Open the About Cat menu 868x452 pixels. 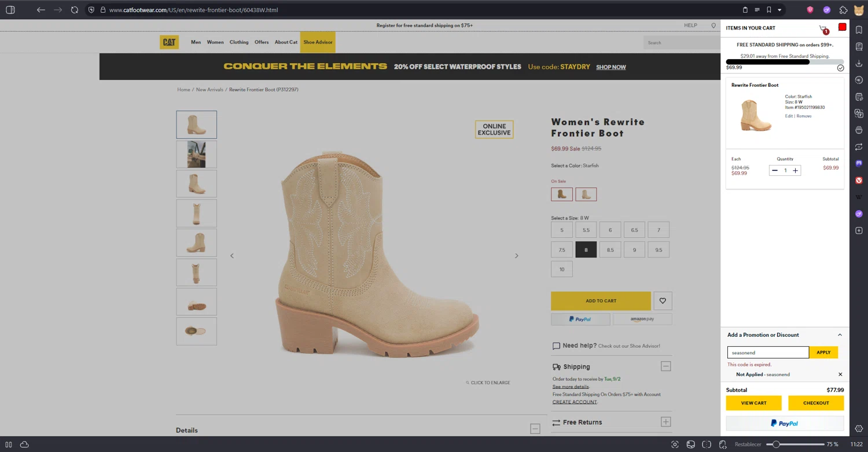pyautogui.click(x=286, y=42)
